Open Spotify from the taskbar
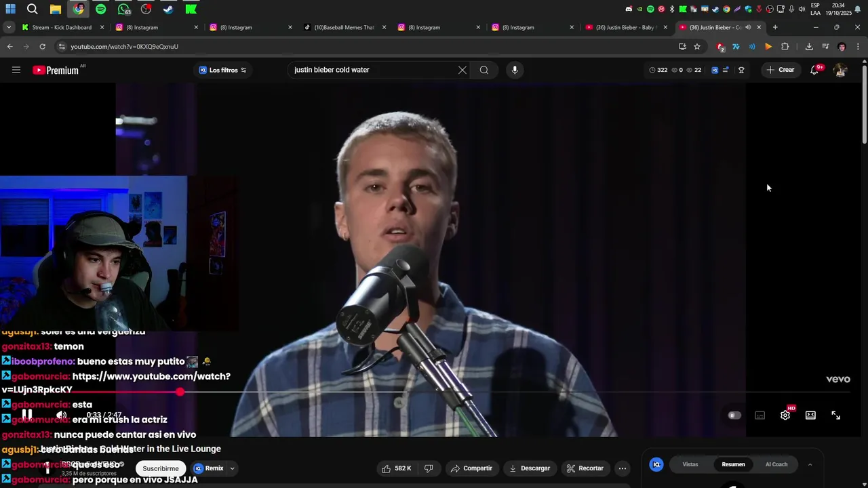This screenshot has width=868, height=488. click(100, 9)
